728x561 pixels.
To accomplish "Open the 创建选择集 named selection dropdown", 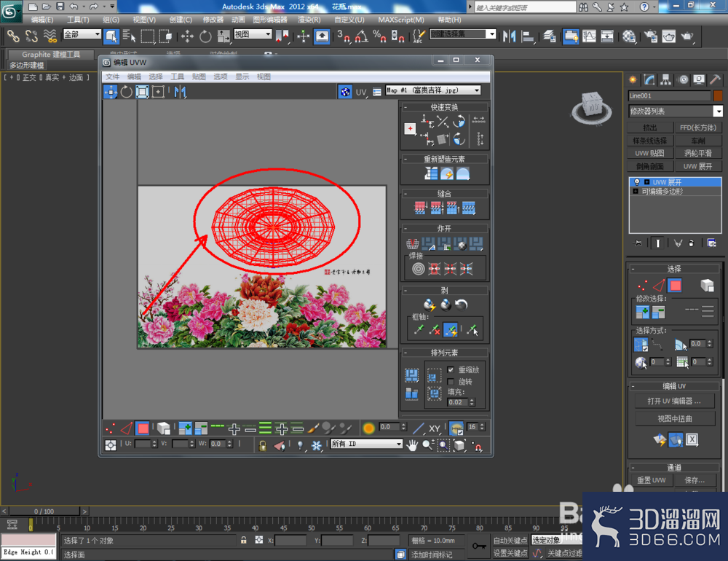I will pyautogui.click(x=463, y=34).
